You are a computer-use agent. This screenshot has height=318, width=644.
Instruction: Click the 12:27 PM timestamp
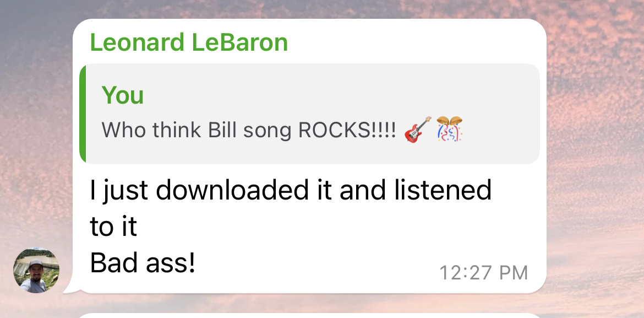click(x=483, y=273)
